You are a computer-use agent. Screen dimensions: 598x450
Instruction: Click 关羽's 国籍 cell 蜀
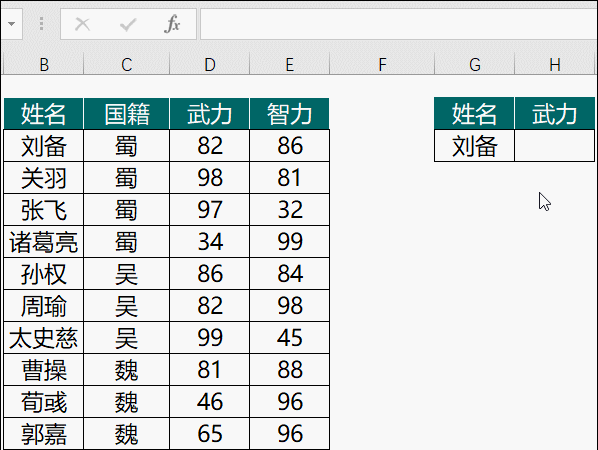[x=126, y=178]
